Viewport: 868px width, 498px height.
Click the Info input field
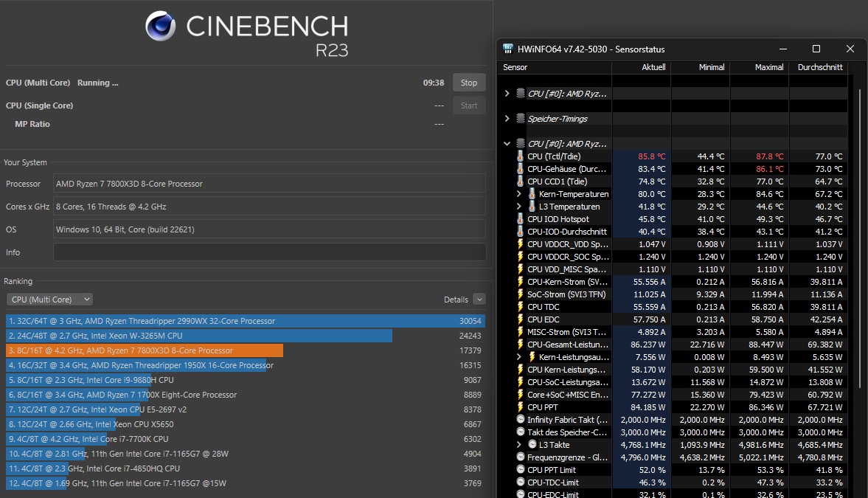[x=270, y=252]
